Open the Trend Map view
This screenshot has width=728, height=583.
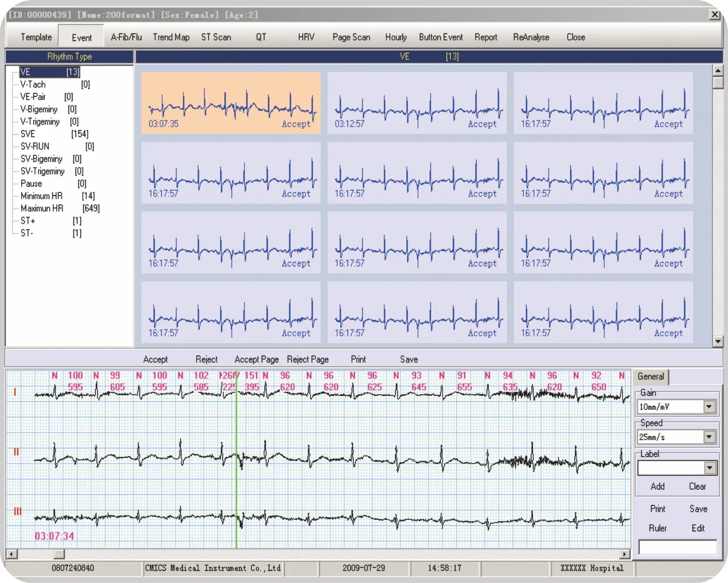click(x=171, y=37)
